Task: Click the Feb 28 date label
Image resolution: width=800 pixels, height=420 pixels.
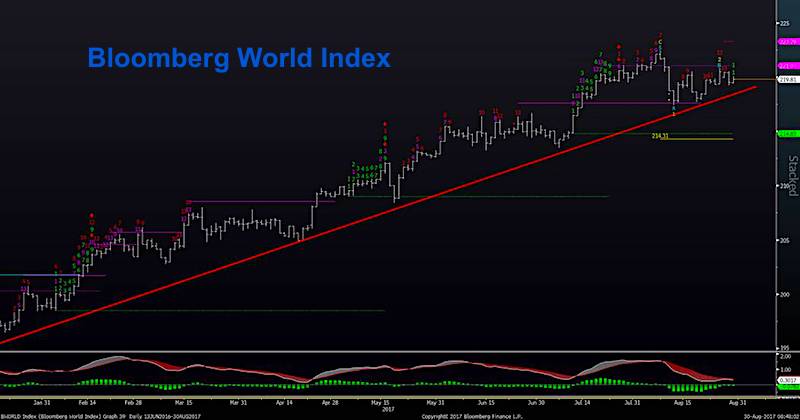Action: pyautogui.click(x=133, y=403)
